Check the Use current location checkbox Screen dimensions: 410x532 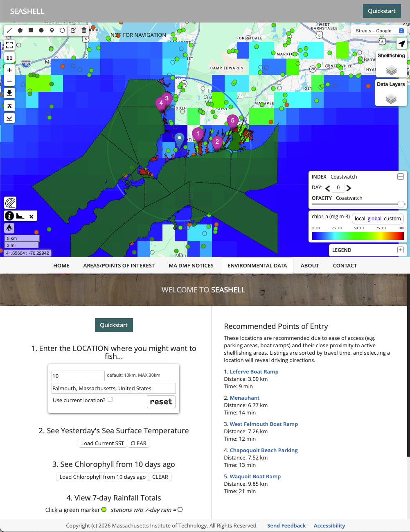click(x=110, y=399)
